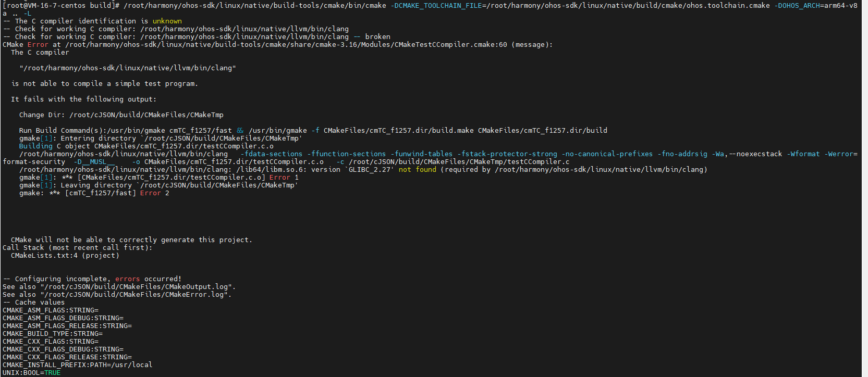The image size is (868, 377).
Task: Click the 'Change Dir: /root/cJSON/build/CMakeFiles/CMakeTmp' line
Action: [121, 115]
